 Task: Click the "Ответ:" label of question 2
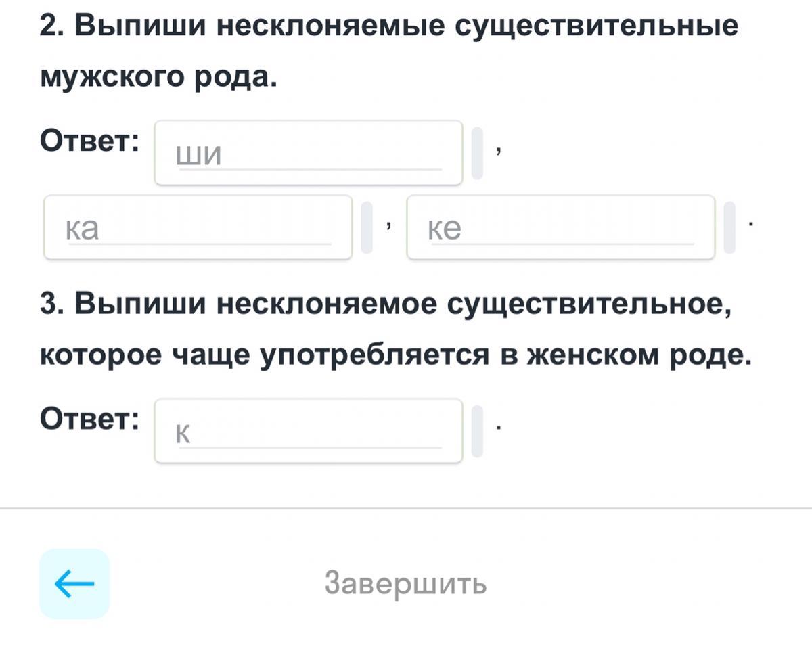click(91, 142)
